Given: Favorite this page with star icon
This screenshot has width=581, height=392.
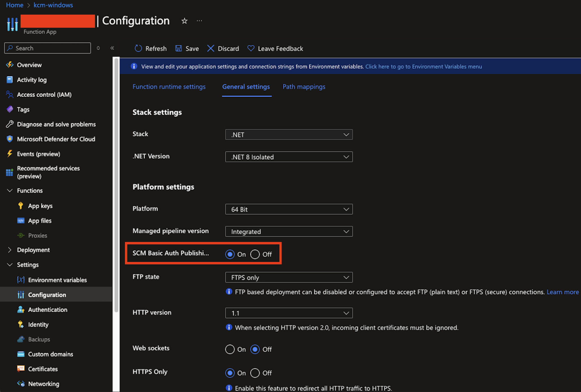Looking at the screenshot, I should tap(185, 21).
